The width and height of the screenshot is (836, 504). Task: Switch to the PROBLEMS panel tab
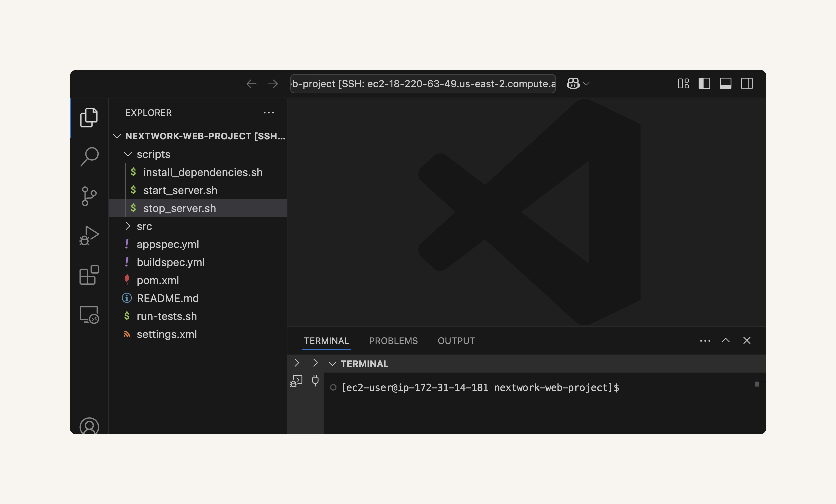393,341
